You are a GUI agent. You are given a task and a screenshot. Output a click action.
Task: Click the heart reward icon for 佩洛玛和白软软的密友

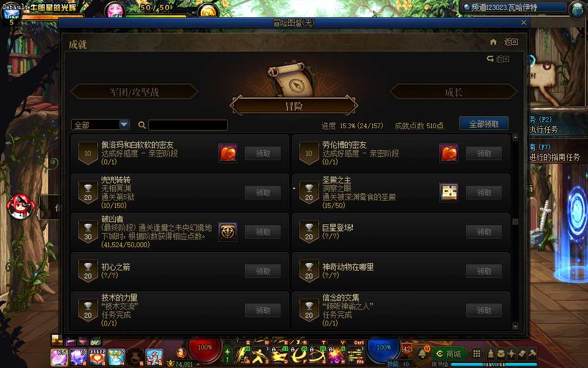pos(228,153)
